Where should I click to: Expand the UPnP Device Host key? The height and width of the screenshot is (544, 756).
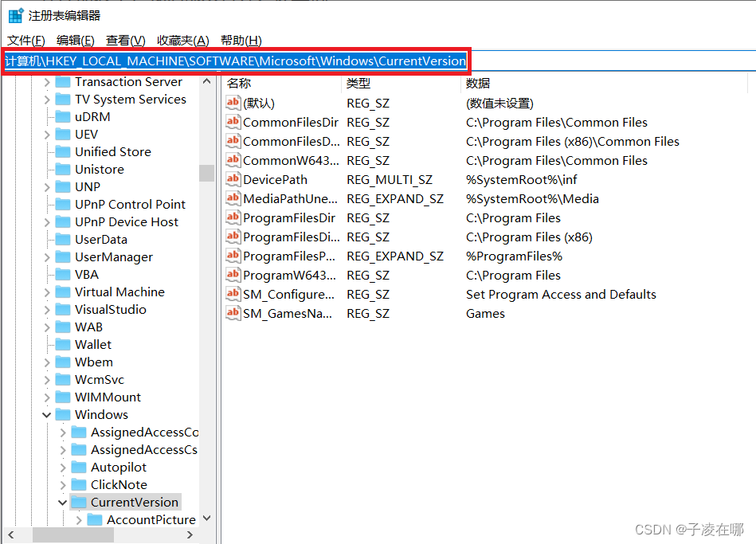[47, 222]
